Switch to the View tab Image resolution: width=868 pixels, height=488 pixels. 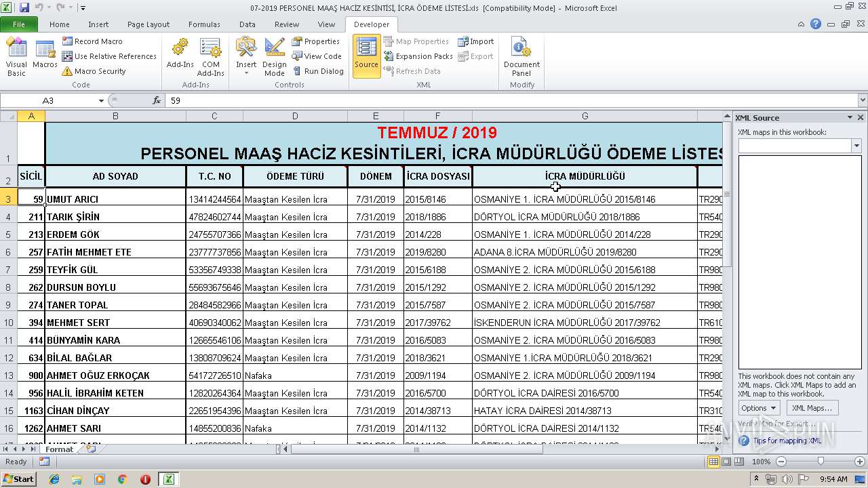pyautogui.click(x=327, y=24)
